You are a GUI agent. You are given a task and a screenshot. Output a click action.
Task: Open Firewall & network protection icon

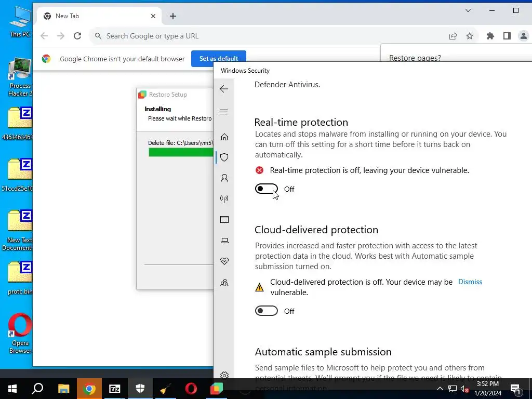224,199
